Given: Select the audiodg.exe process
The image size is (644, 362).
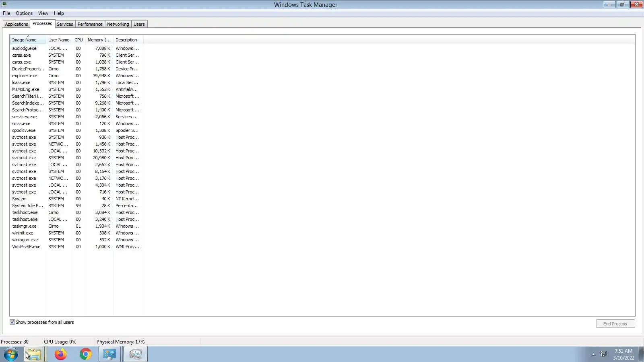Looking at the screenshot, I should coord(76,48).
